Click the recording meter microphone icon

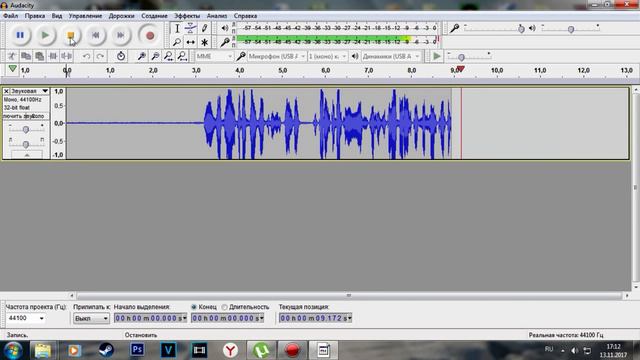(x=224, y=42)
